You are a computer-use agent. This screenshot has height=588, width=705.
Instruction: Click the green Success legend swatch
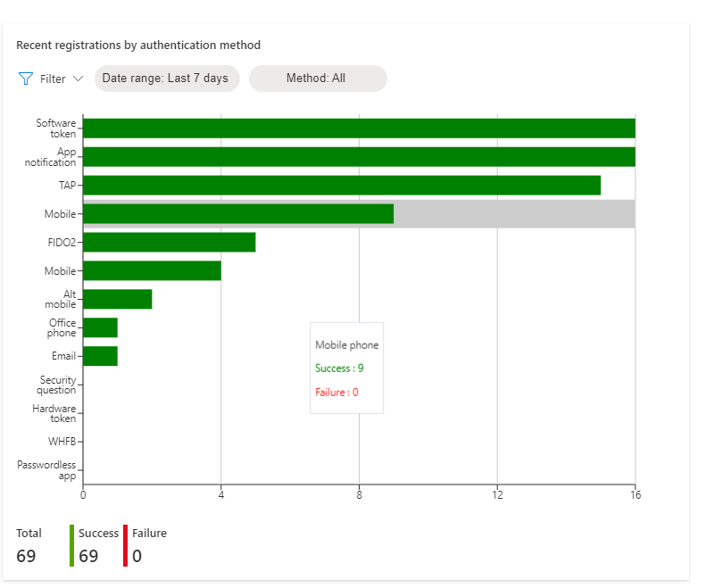pos(72,545)
